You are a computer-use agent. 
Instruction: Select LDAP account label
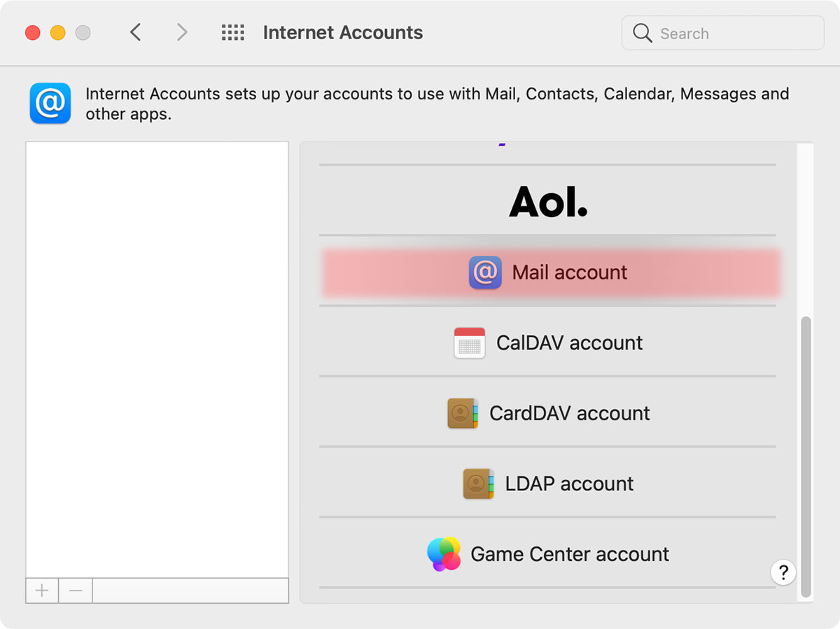click(569, 484)
